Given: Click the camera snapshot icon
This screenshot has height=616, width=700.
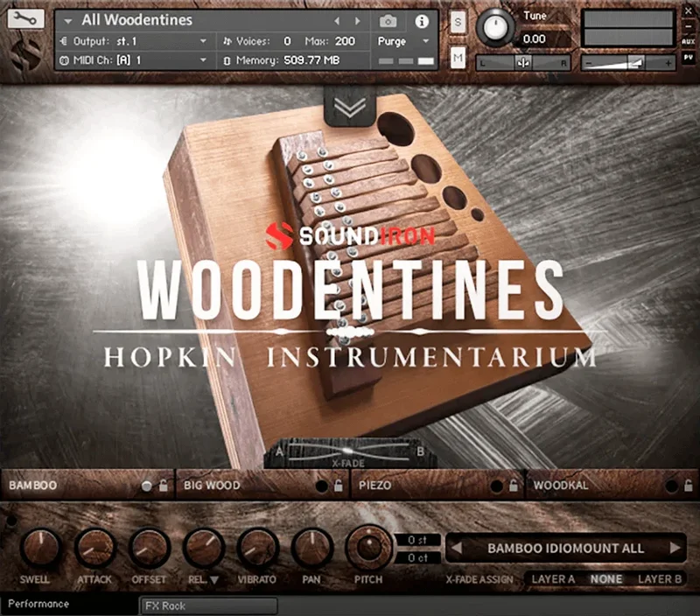Looking at the screenshot, I should click(388, 21).
